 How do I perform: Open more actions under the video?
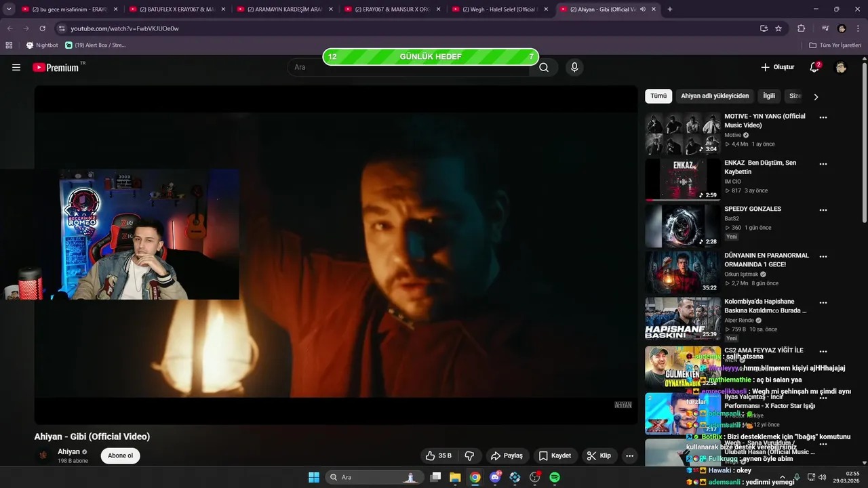pos(629,455)
